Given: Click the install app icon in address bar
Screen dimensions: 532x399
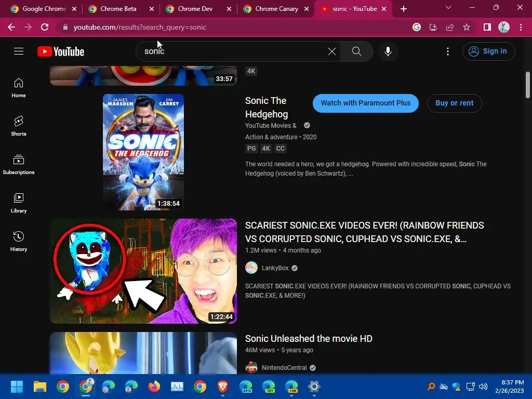Looking at the screenshot, I should click(433, 27).
